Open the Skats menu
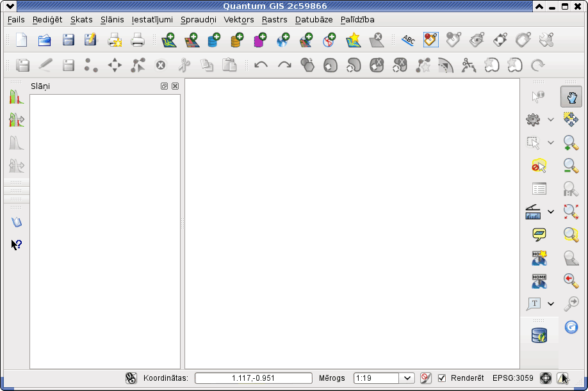 click(x=81, y=19)
